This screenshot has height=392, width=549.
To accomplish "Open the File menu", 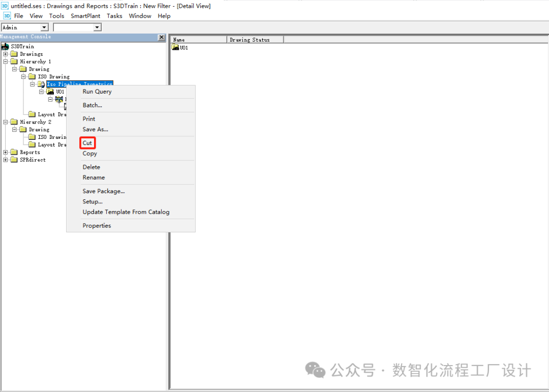I will (x=19, y=16).
